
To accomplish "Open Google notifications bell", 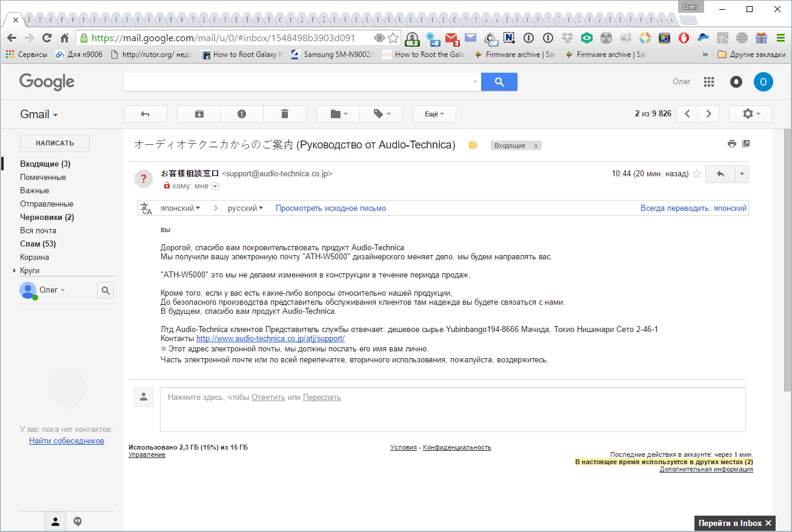I will 736,82.
